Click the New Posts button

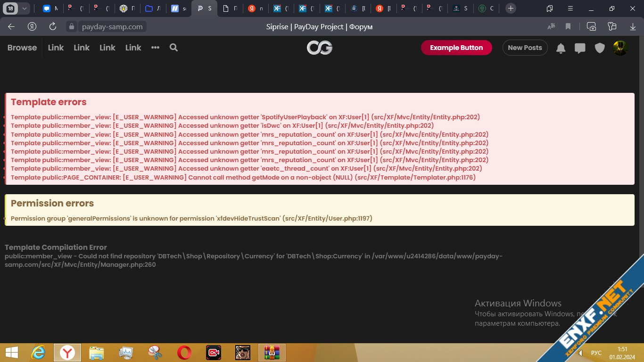coord(525,48)
